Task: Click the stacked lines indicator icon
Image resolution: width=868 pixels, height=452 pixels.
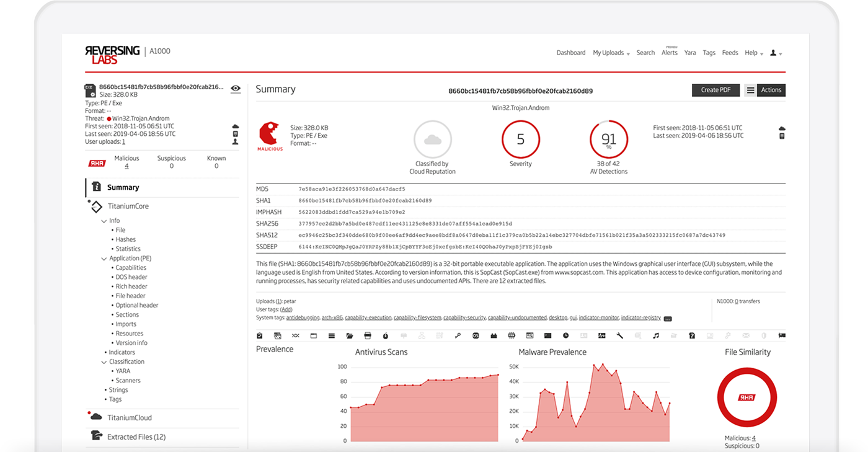Action: [x=332, y=335]
